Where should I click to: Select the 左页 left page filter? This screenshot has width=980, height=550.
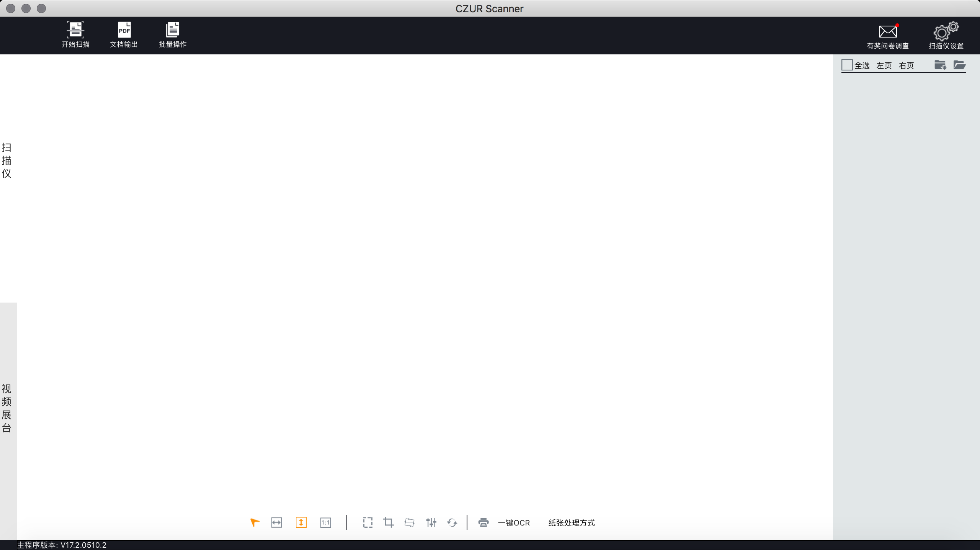(x=884, y=65)
